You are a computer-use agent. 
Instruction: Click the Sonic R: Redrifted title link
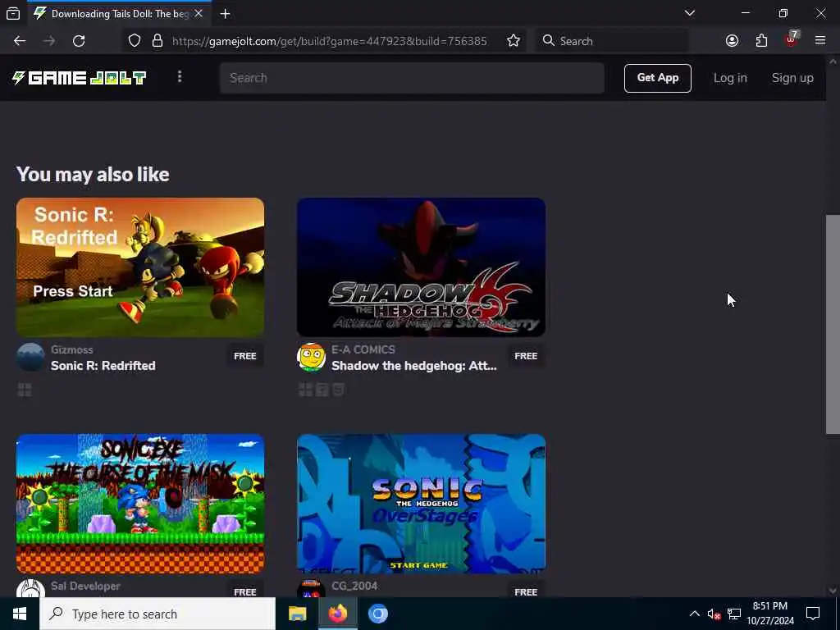pyautogui.click(x=103, y=366)
